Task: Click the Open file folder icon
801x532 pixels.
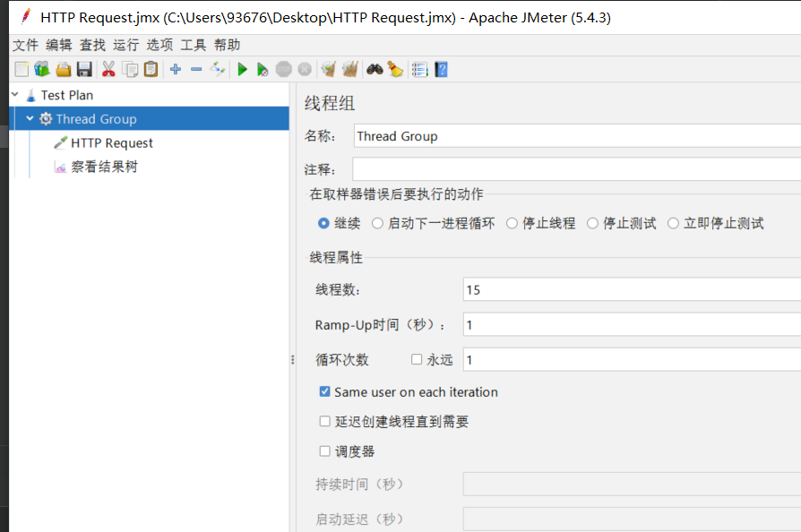Action: 64,69
